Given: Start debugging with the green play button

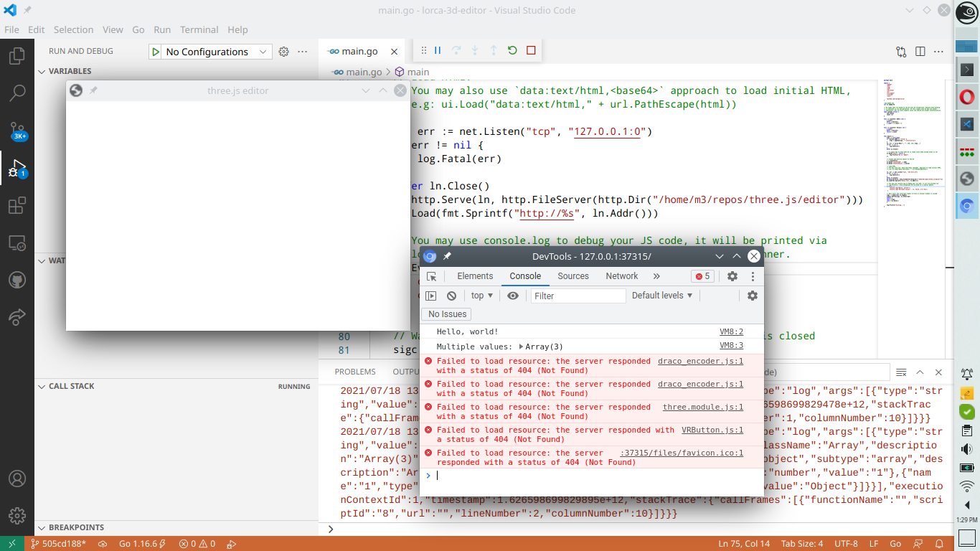Looking at the screenshot, I should tap(156, 52).
